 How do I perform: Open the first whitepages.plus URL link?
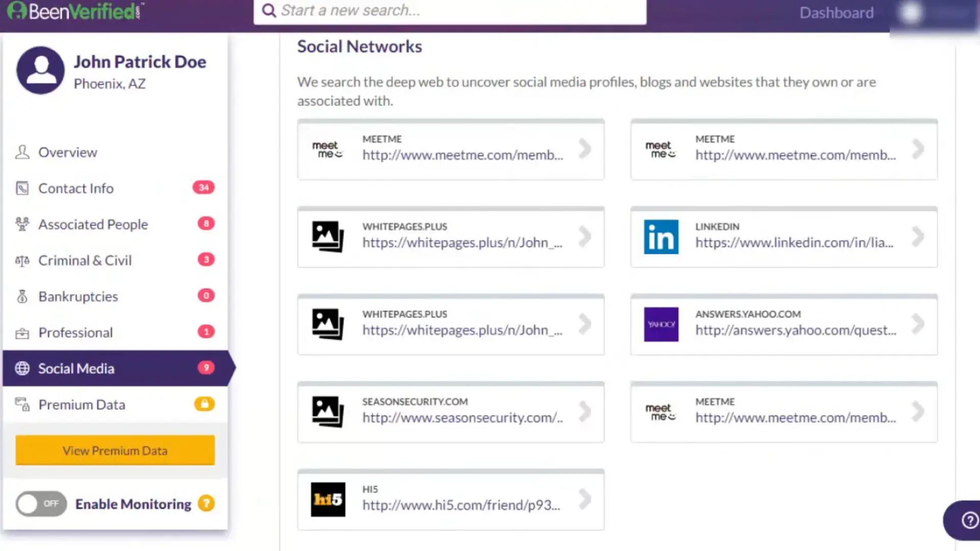(x=462, y=243)
